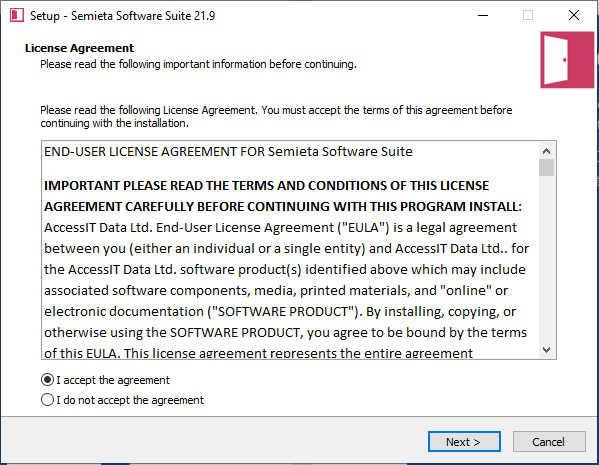
Task: Click the license scrollbar thumb
Action: pos(547,167)
